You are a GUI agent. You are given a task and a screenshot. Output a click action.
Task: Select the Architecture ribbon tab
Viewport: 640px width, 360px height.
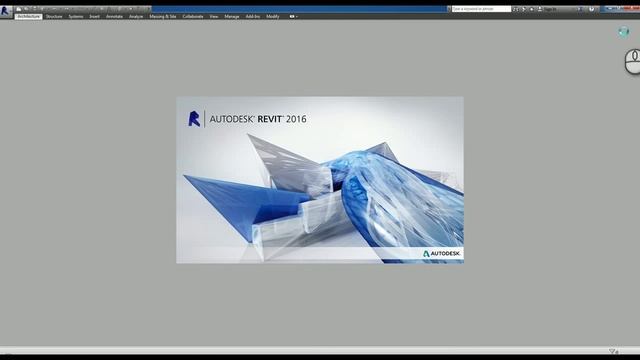pyautogui.click(x=29, y=17)
